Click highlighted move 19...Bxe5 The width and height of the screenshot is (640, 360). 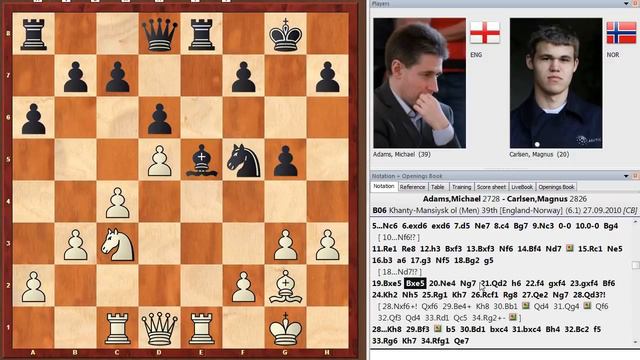[415, 283]
